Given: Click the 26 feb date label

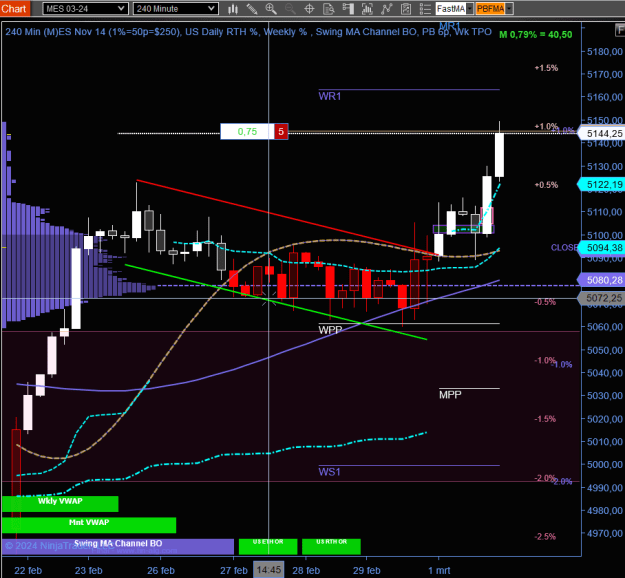Looking at the screenshot, I should (x=161, y=570).
